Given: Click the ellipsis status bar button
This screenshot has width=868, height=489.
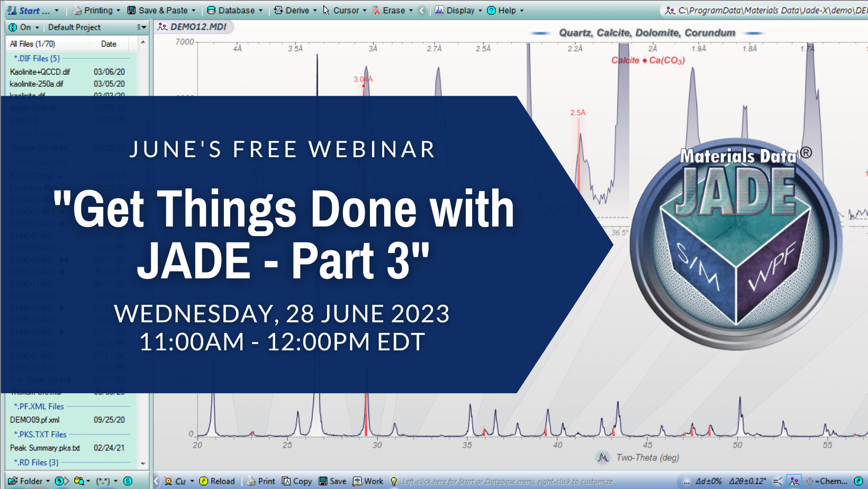Looking at the screenshot, I should (x=686, y=481).
